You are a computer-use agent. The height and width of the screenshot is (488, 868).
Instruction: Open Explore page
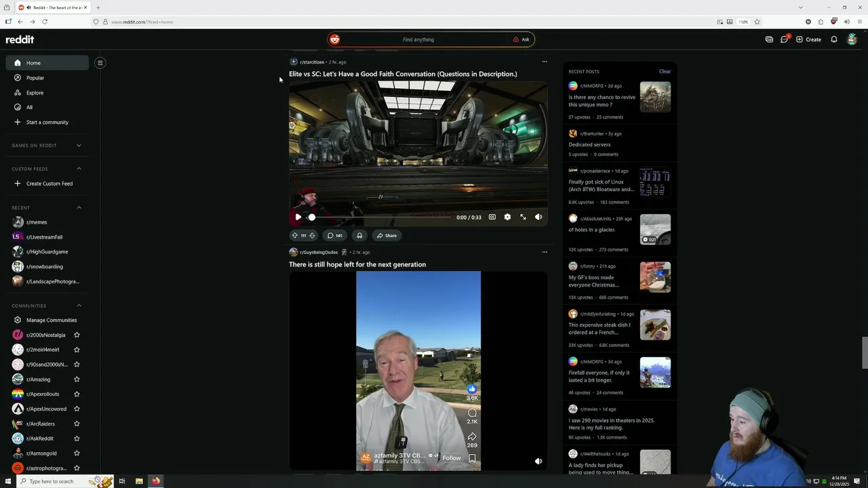pos(47,93)
